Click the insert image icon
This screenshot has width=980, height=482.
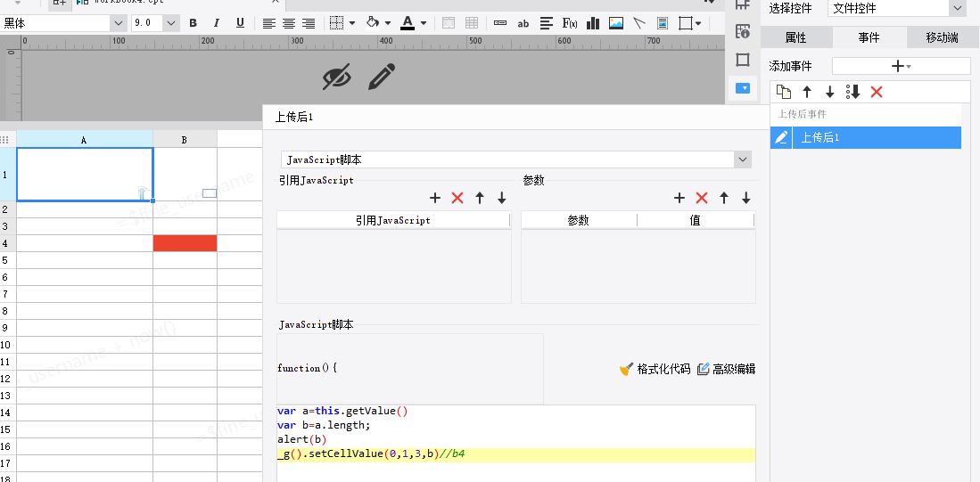tap(615, 23)
